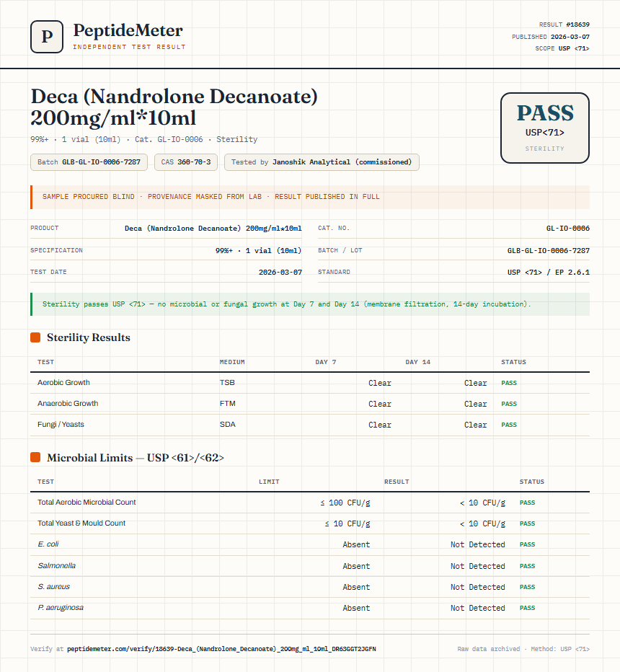
Task: Click the green sterility passes summary banner
Action: tap(310, 304)
